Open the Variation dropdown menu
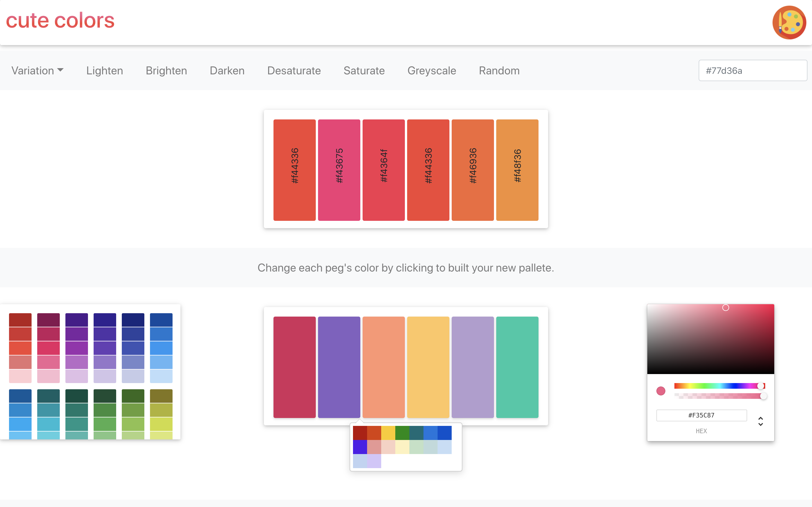The height and width of the screenshot is (507, 812). (37, 70)
